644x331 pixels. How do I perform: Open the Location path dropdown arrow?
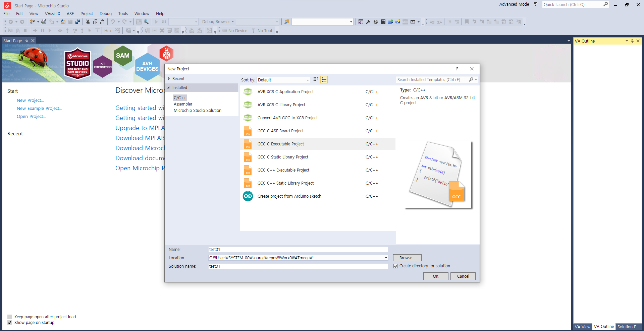point(386,258)
